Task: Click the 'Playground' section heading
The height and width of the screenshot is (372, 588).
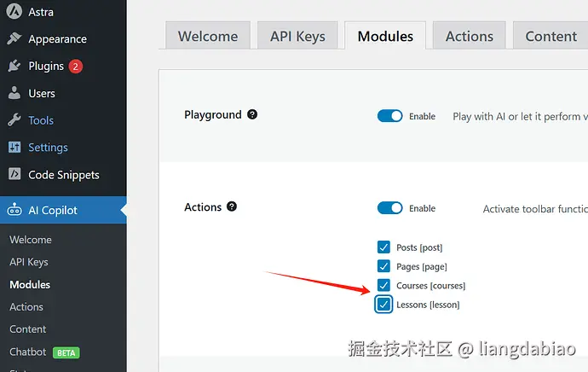Action: tap(213, 114)
